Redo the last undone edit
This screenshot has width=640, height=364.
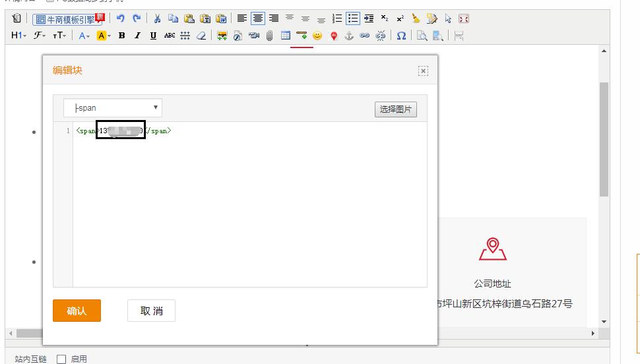(137, 18)
